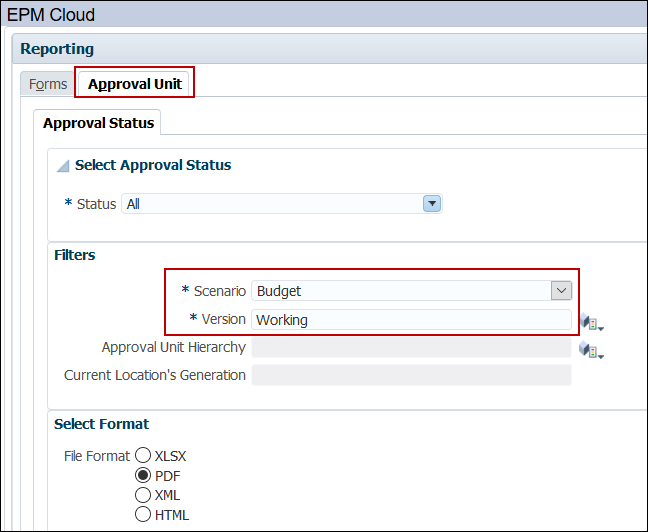Click the Status combo box showing All
Image resolution: width=648 pixels, height=532 pixels.
281,204
